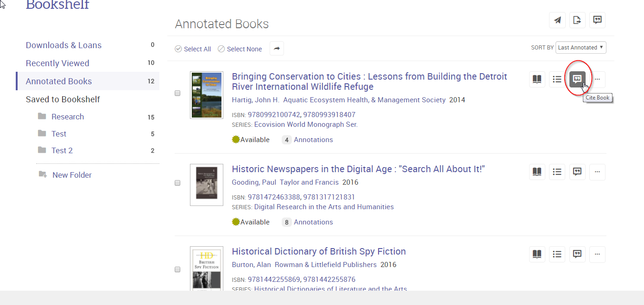Click the 8 Annotations badge for Historic Newspapers
Viewport: 644px width, 305px height.
tap(307, 222)
